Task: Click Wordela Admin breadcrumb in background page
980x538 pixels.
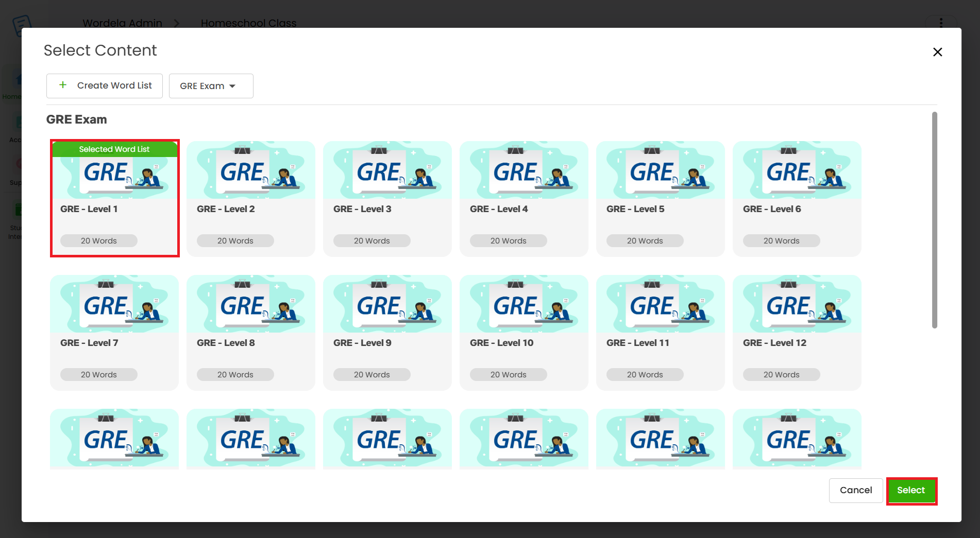Action: coord(122,23)
